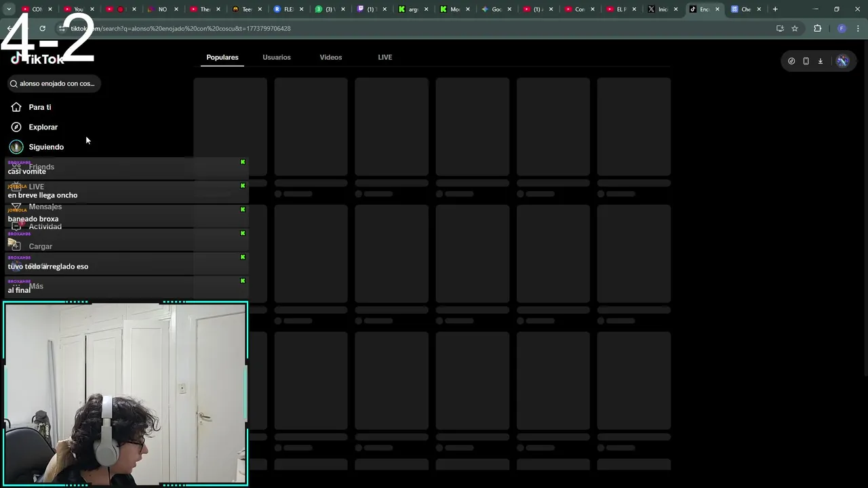The width and height of the screenshot is (868, 488).
Task: Open TikTok coins icon in header
Action: click(x=791, y=61)
